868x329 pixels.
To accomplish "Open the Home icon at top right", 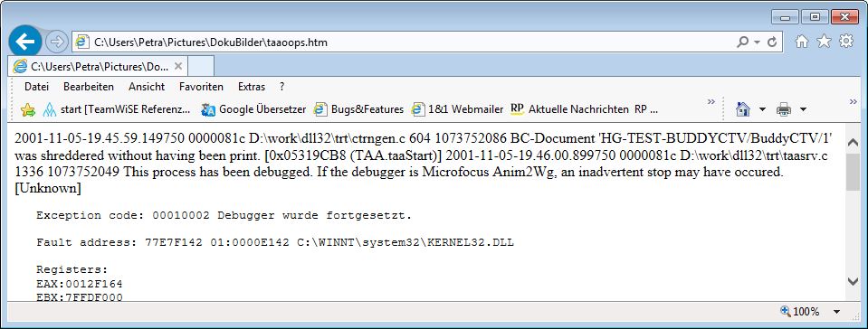I will [802, 42].
